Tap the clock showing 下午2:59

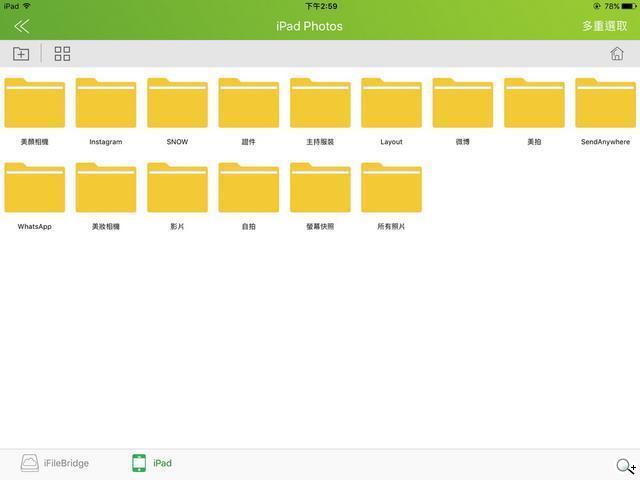point(322,6)
